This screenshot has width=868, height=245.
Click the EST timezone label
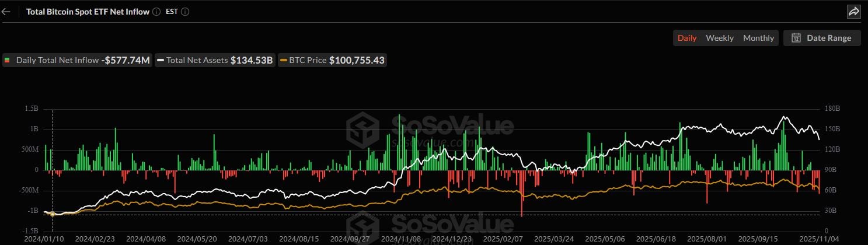[172, 12]
